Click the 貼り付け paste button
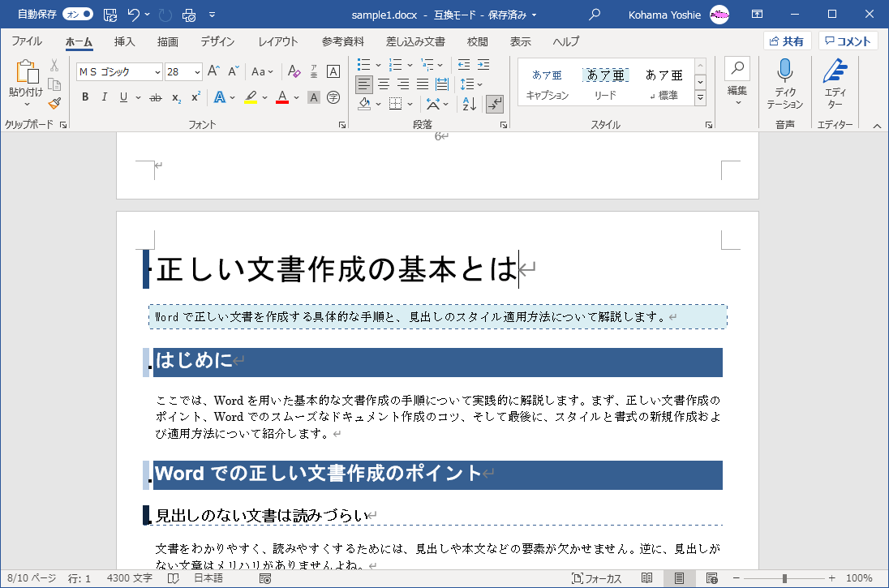This screenshot has height=588, width=889. tap(26, 84)
